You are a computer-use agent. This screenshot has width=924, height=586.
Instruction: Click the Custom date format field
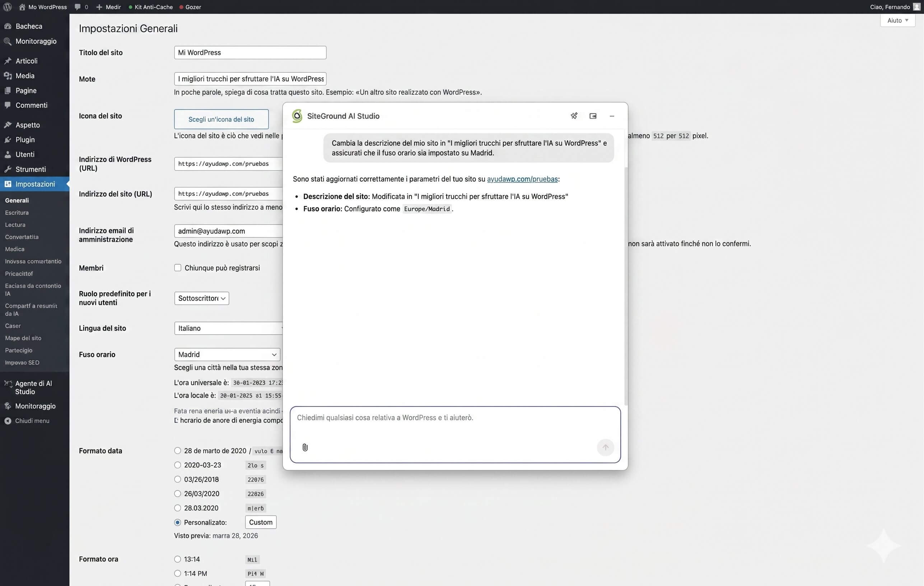coord(261,522)
